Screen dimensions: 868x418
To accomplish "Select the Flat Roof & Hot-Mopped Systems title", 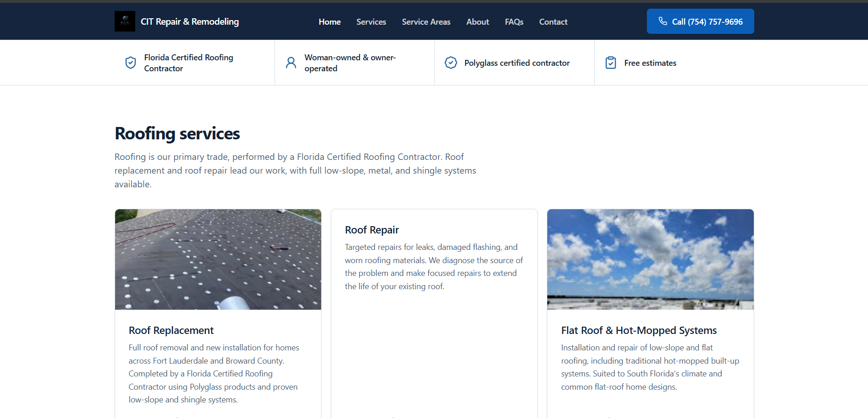I will click(x=639, y=330).
